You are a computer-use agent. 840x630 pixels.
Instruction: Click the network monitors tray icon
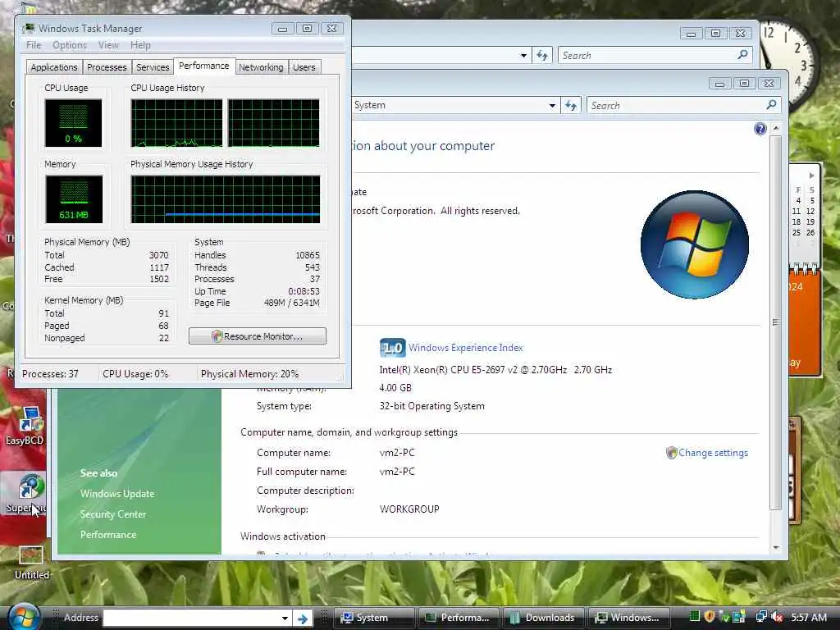click(761, 617)
